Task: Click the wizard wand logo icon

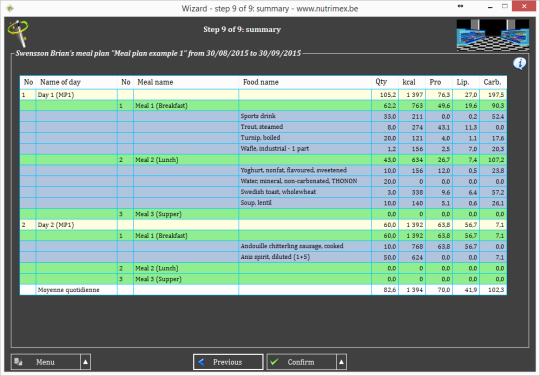Action: [18, 33]
